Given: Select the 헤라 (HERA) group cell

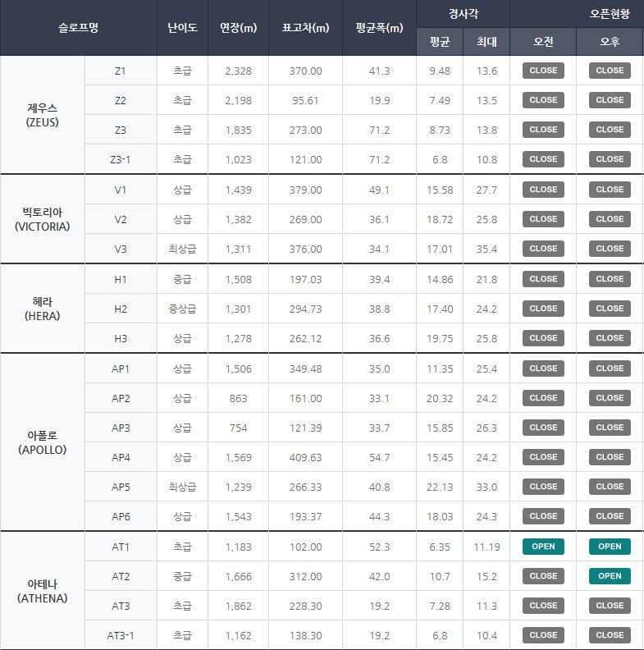Looking at the screenshot, I should tap(43, 309).
